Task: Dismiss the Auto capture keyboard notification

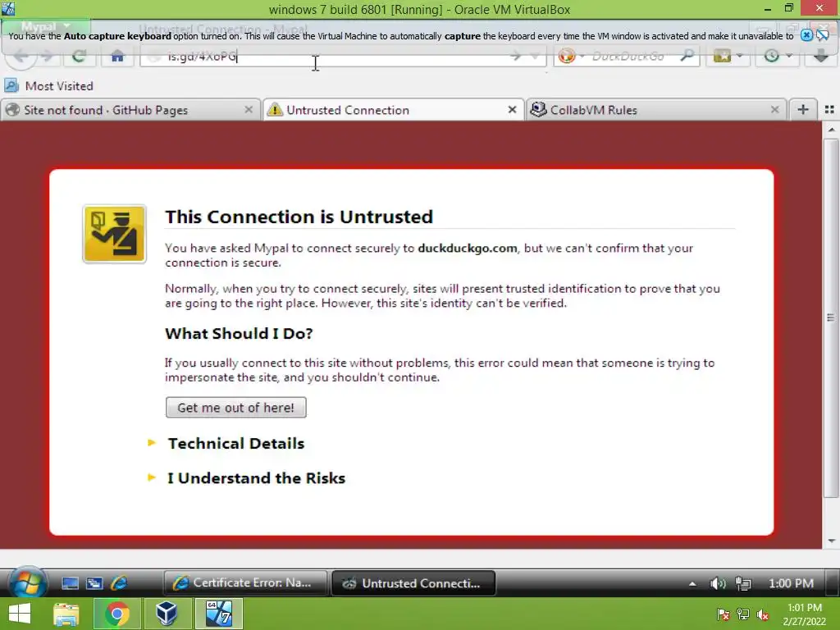Action: pyautogui.click(x=806, y=36)
